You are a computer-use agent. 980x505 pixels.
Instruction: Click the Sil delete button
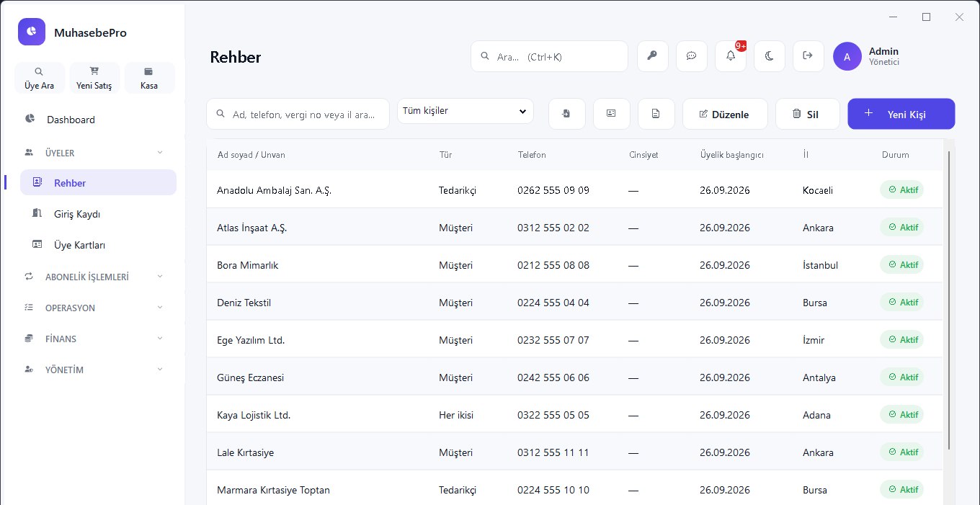pos(808,114)
